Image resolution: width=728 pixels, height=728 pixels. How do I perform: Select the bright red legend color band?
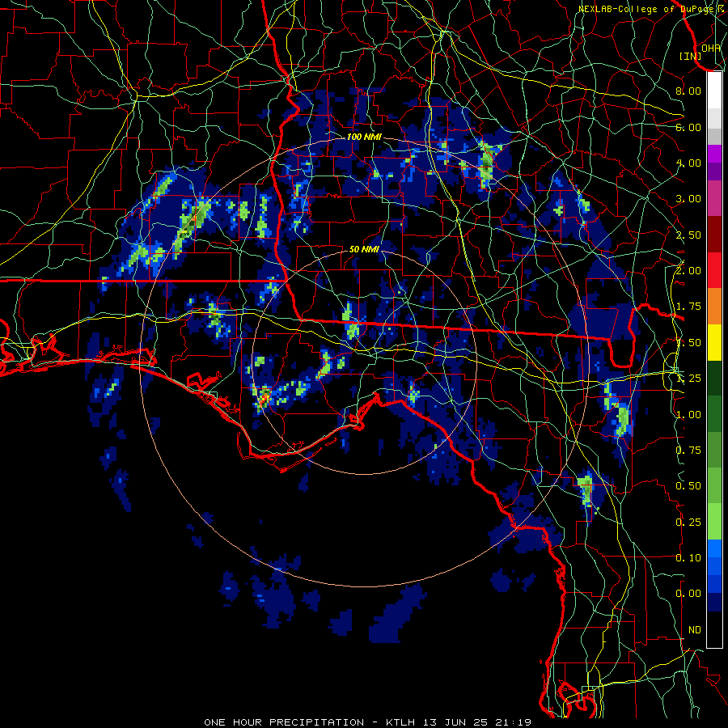(714, 270)
